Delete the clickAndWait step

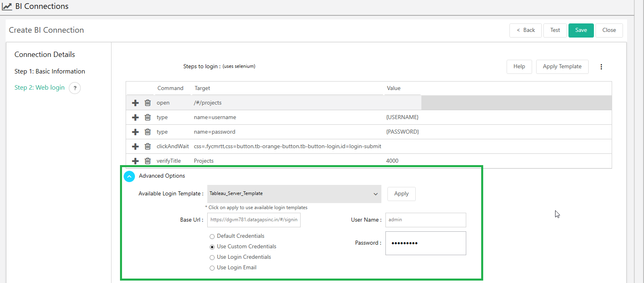[x=148, y=147]
